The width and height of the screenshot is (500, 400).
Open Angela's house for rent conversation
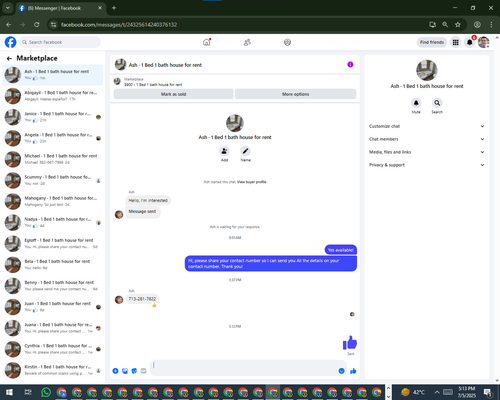coord(53,138)
